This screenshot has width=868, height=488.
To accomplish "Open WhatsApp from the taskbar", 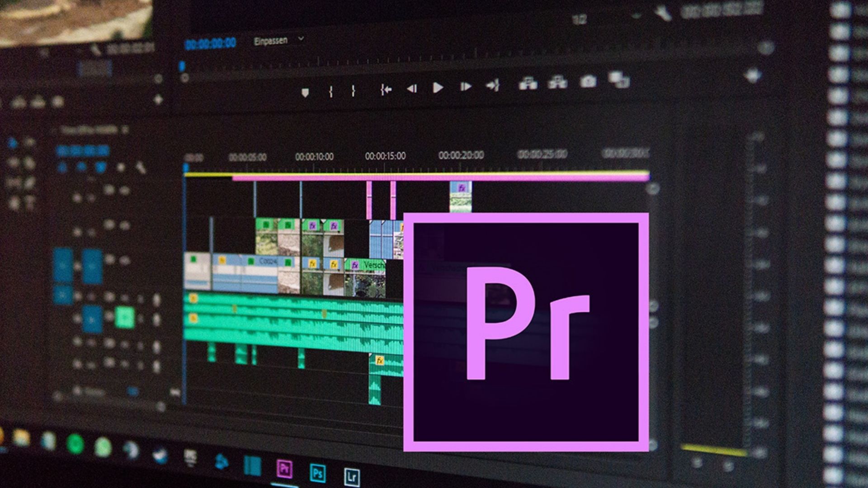I will tap(103, 447).
